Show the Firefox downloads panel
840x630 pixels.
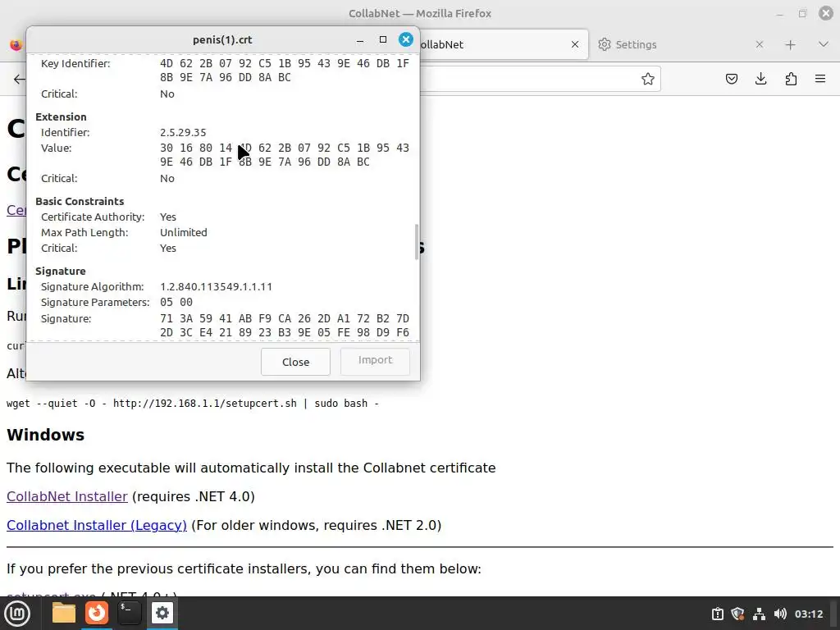[x=760, y=79]
